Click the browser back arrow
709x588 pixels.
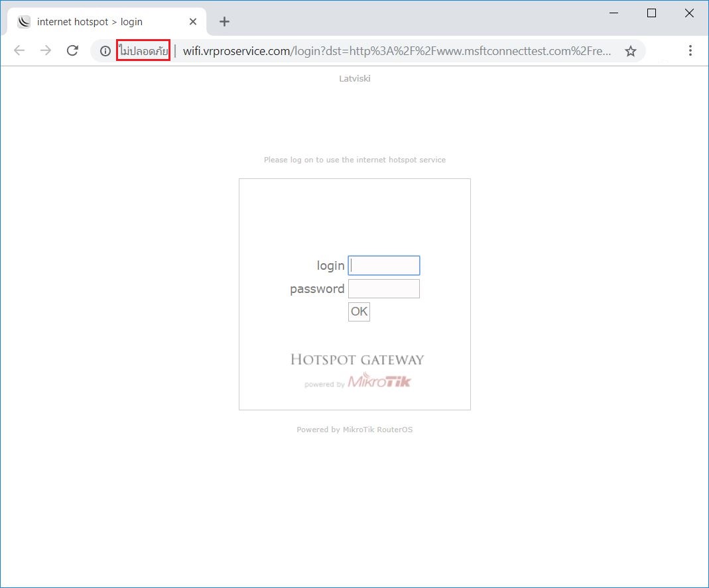coord(19,50)
